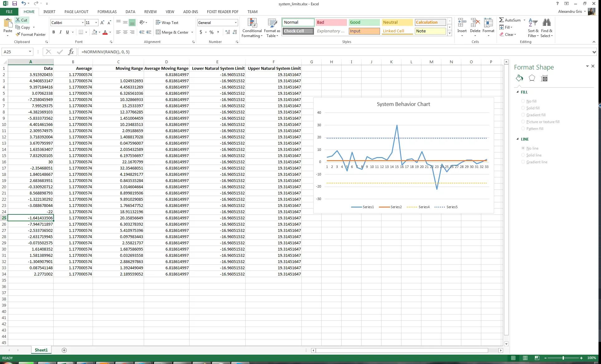Viewport: 601px width, 364px height.
Task: Select the Gradient fill radio option
Action: (523, 115)
